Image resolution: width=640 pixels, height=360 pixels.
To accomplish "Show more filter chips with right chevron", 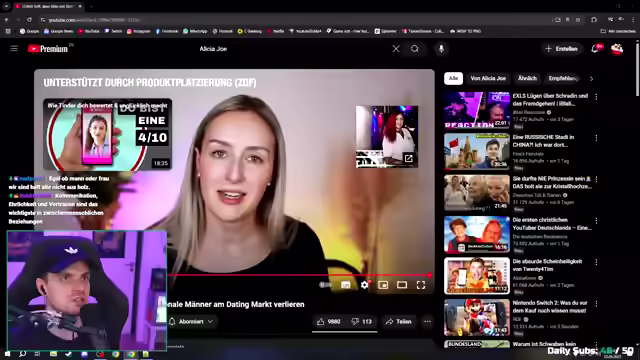I will (x=591, y=78).
